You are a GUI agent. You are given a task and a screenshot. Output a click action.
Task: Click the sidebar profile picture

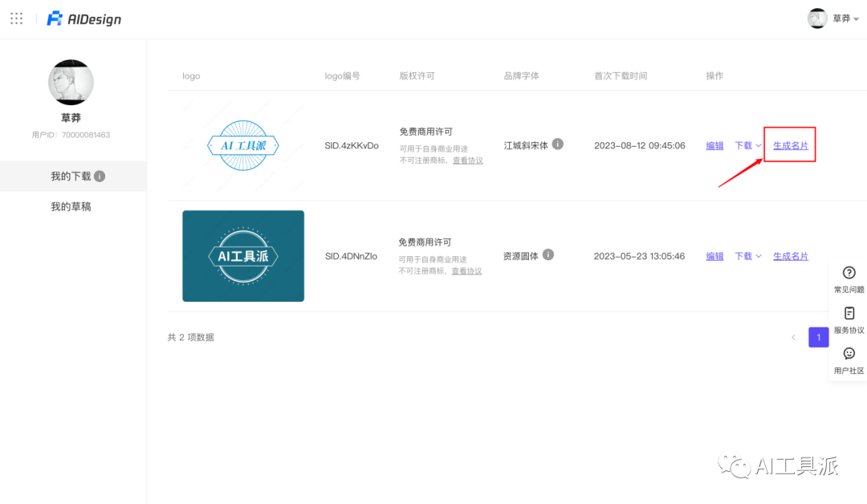point(71,83)
